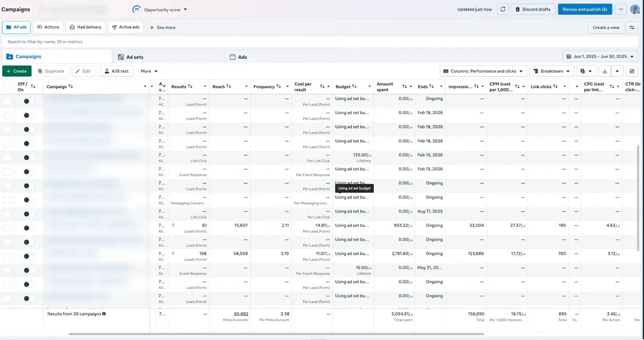Sort by the Frequency column arrows

278,86
